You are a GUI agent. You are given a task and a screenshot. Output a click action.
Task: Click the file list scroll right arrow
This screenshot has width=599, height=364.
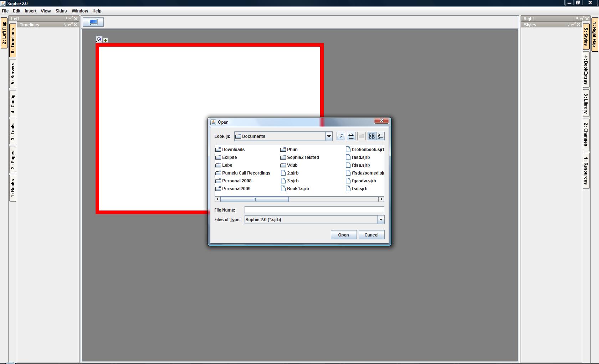[382, 199]
